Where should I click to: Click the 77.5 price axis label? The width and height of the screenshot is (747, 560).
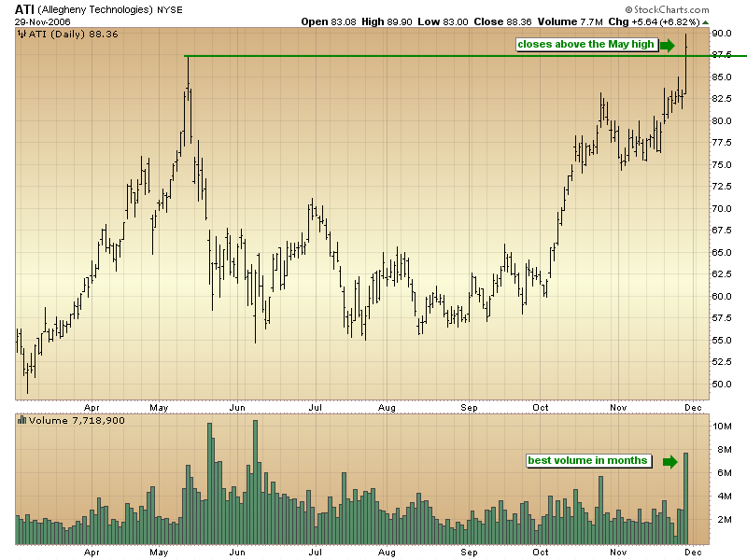tap(722, 143)
